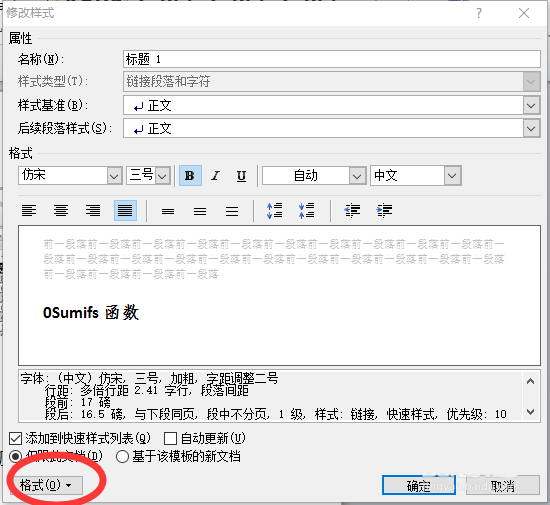This screenshot has width=550, height=505.
Task: Check 添加到快速样式列表 checkbox
Action: 15,438
